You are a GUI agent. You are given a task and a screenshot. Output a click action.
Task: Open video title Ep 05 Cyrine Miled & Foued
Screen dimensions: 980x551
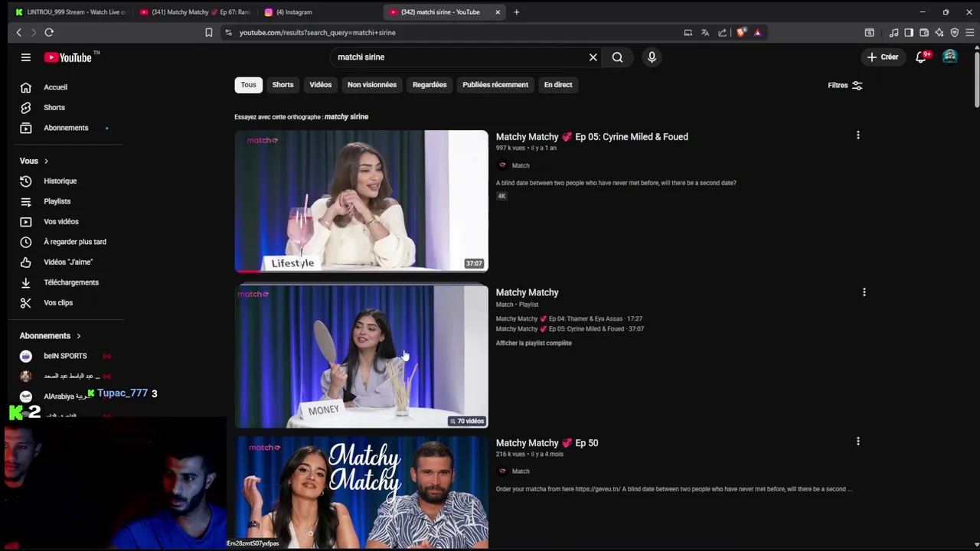(x=592, y=137)
